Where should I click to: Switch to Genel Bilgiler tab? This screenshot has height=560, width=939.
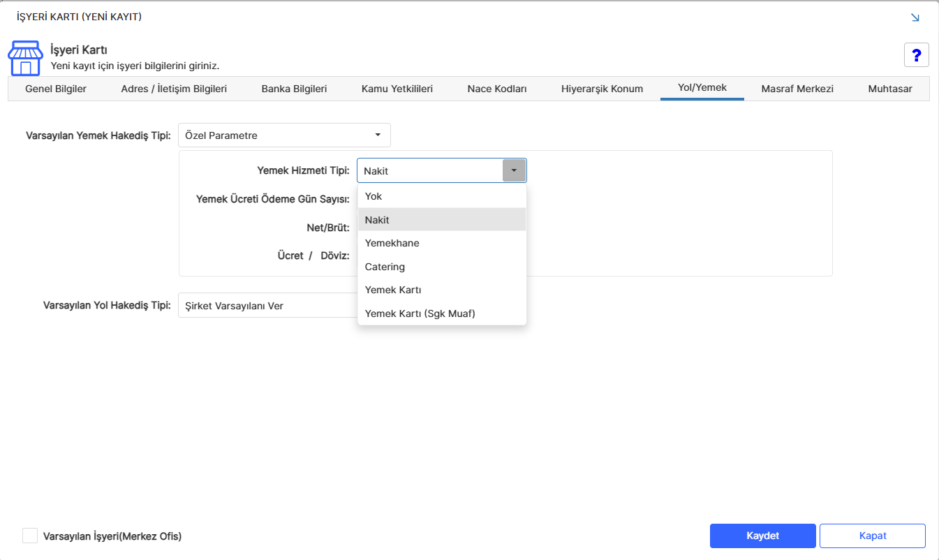[56, 89]
